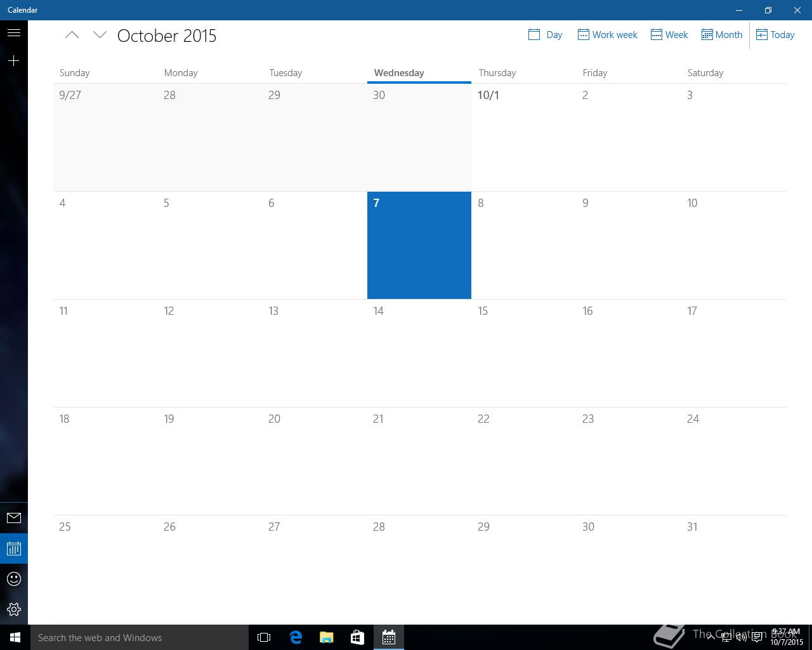Open the hamburger navigation menu

point(14,33)
